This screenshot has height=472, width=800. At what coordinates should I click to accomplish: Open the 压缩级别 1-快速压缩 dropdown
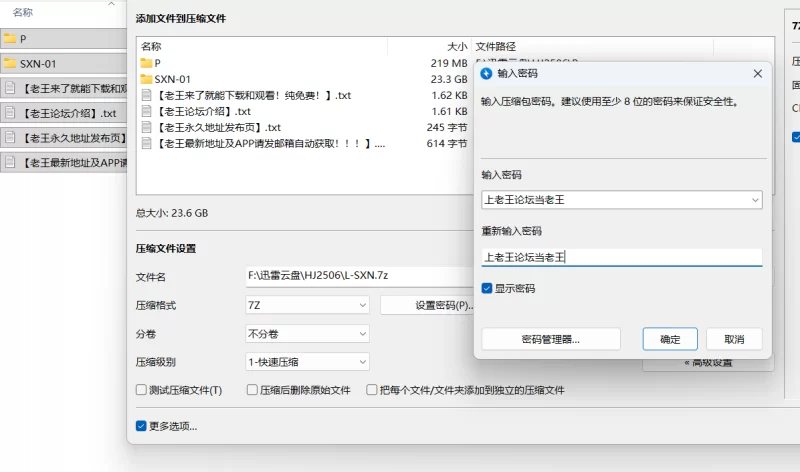coord(307,362)
